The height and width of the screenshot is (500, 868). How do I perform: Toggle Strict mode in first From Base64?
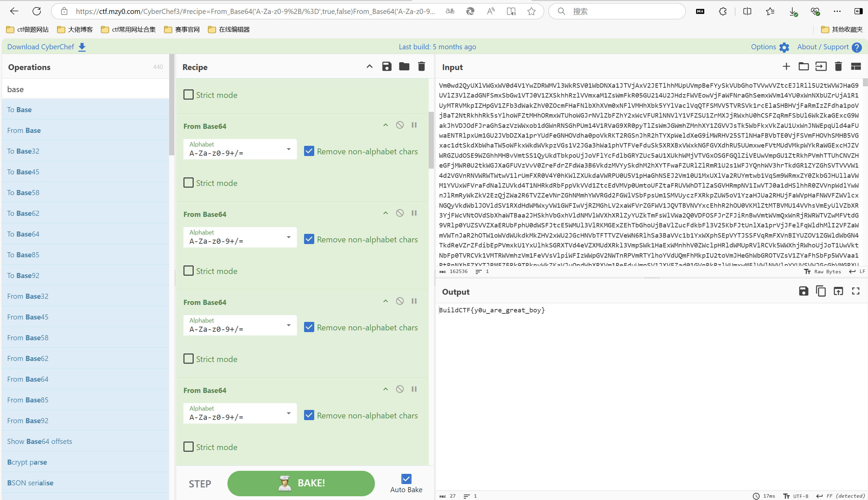click(x=189, y=182)
